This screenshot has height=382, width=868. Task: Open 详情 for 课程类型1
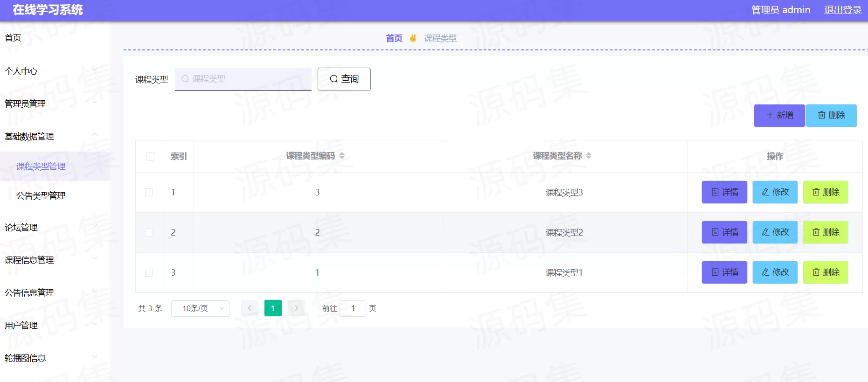(724, 272)
